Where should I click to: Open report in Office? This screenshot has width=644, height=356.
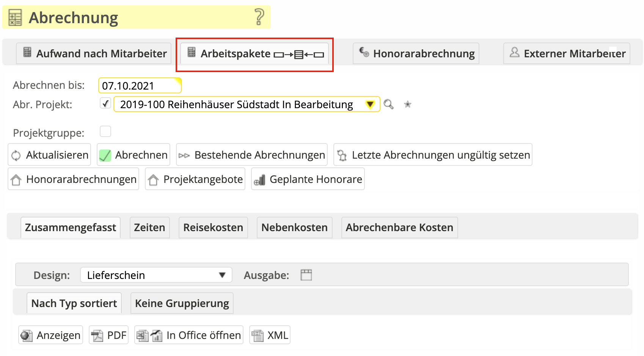point(189,335)
